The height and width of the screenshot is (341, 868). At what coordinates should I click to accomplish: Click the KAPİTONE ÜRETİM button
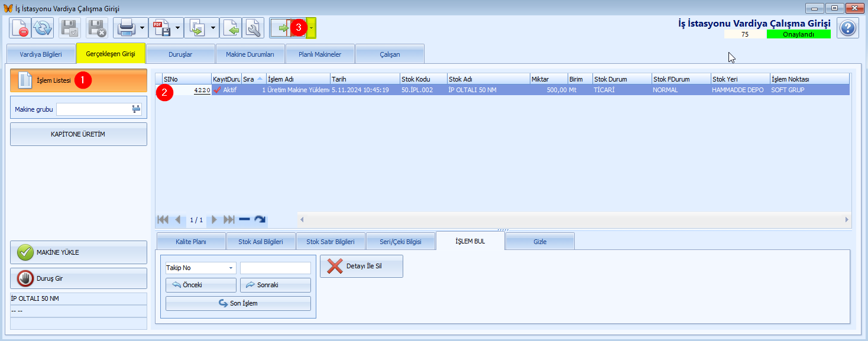tap(79, 134)
